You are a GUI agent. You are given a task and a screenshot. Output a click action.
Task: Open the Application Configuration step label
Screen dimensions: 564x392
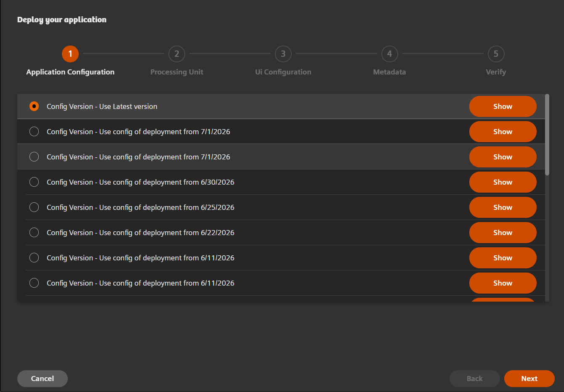70,72
